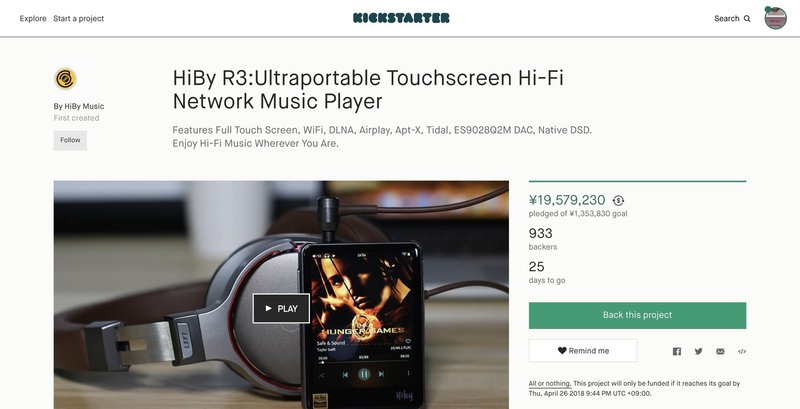Click the search magnifier icon
Screen dimensions: 800x409
pyautogui.click(x=747, y=18)
